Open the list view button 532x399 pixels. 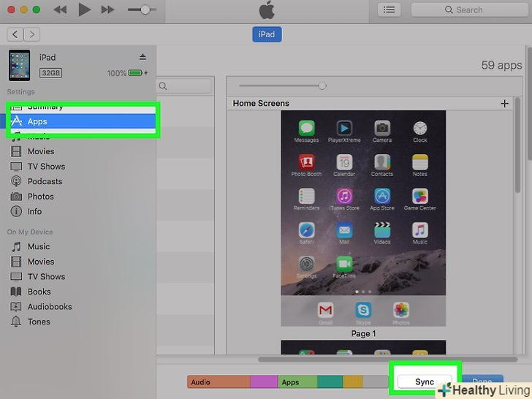pyautogui.click(x=389, y=9)
